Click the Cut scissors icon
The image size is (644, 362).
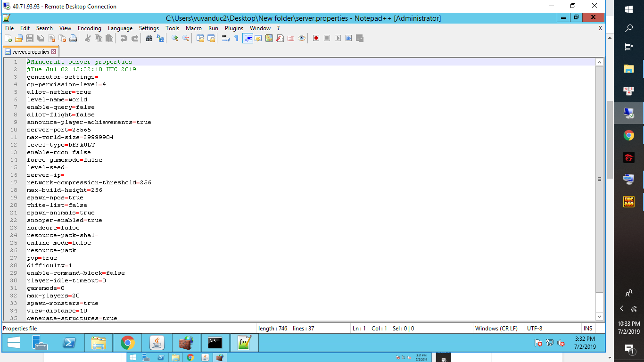pyautogui.click(x=88, y=38)
